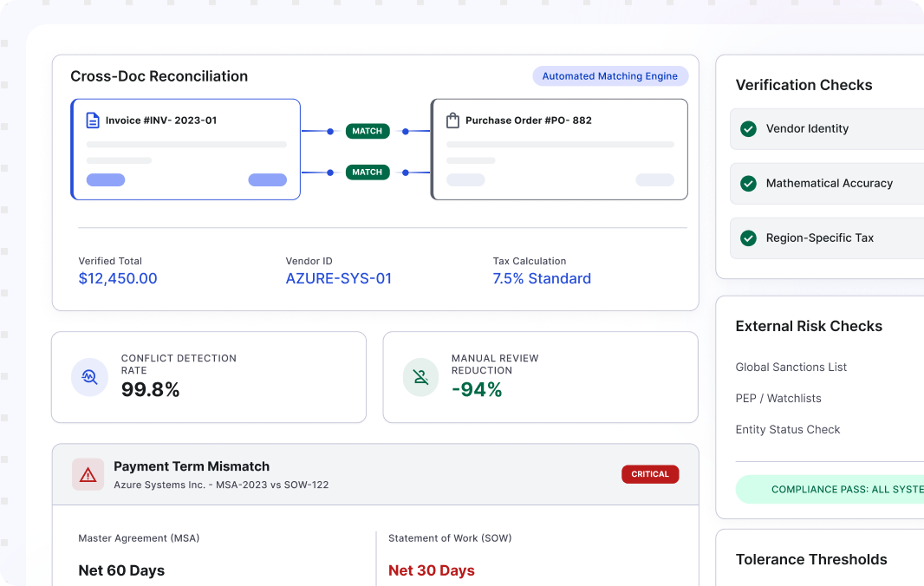Image resolution: width=924 pixels, height=586 pixels.
Task: Click the purchase order clipboard icon
Action: pos(452,120)
